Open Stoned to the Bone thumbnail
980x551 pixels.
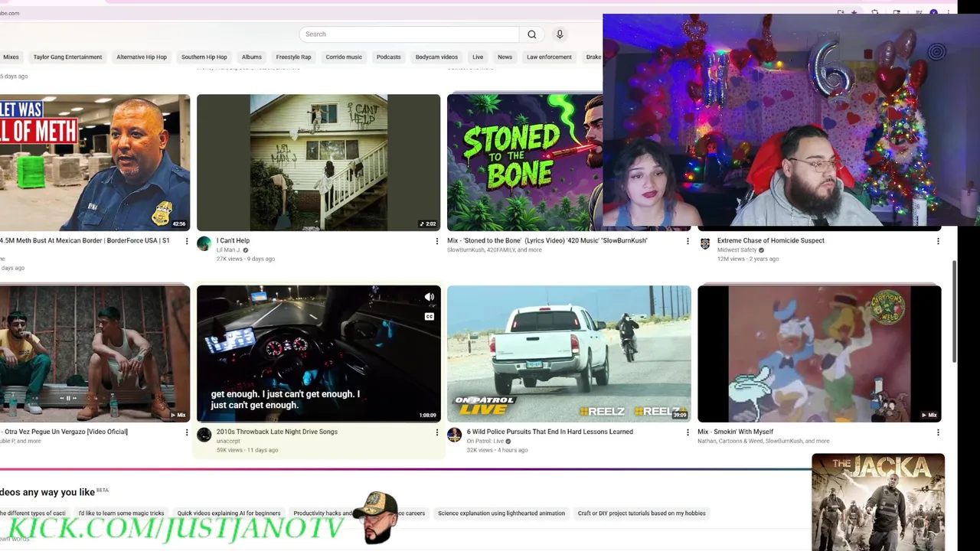tap(524, 162)
